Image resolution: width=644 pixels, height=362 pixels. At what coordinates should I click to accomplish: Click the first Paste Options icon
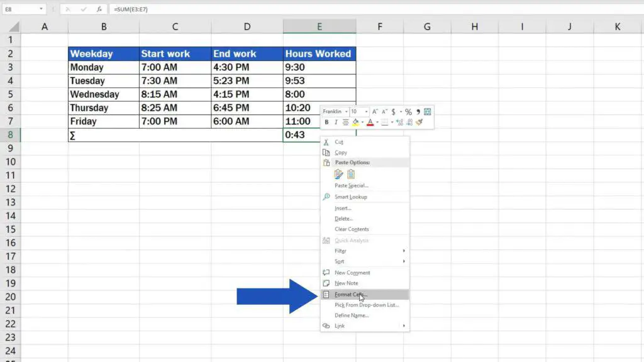pyautogui.click(x=338, y=174)
